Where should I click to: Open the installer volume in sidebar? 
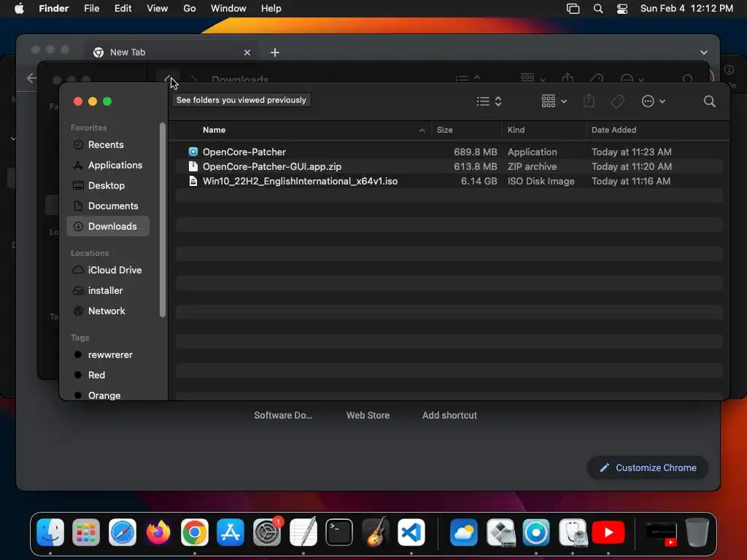105,290
